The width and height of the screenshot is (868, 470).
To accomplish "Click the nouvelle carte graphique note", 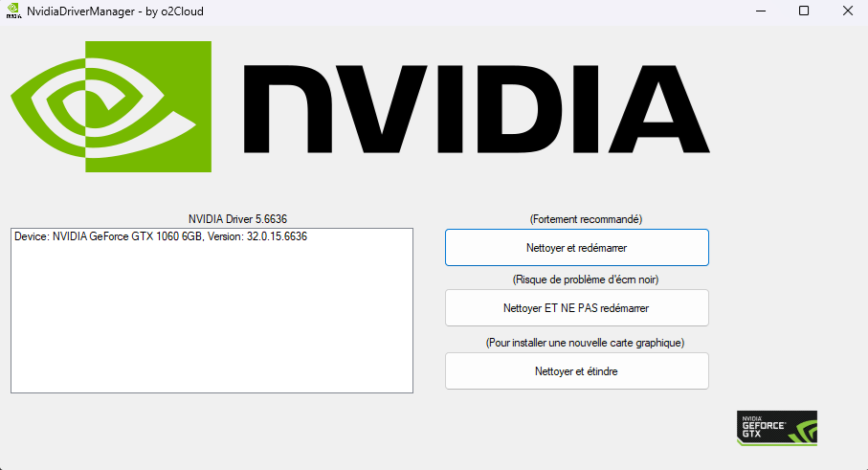I will 585,343.
